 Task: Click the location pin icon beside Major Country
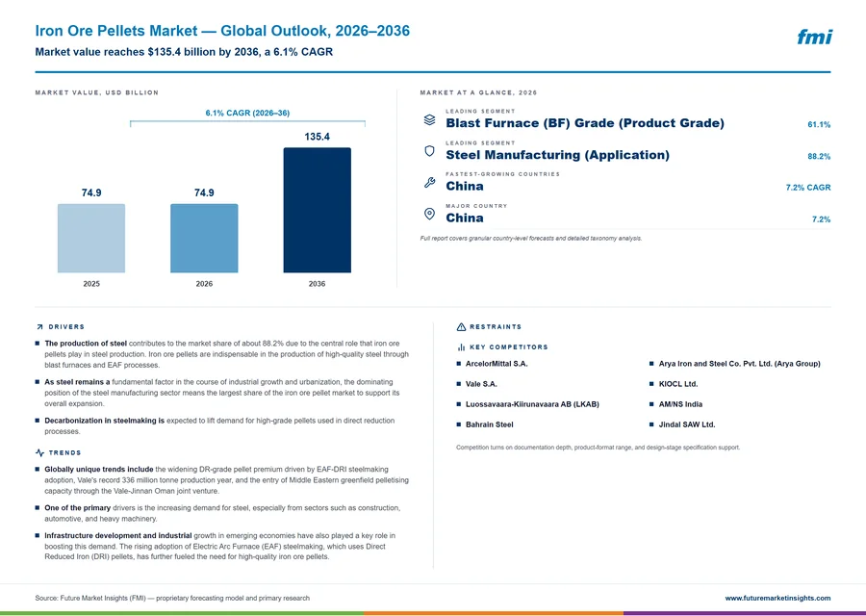[x=429, y=214]
